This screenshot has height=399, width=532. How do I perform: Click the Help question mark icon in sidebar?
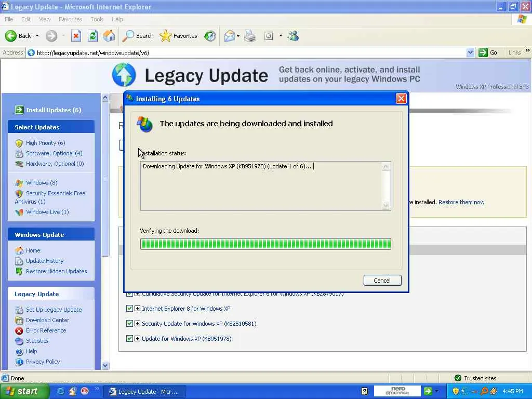tap(19, 352)
